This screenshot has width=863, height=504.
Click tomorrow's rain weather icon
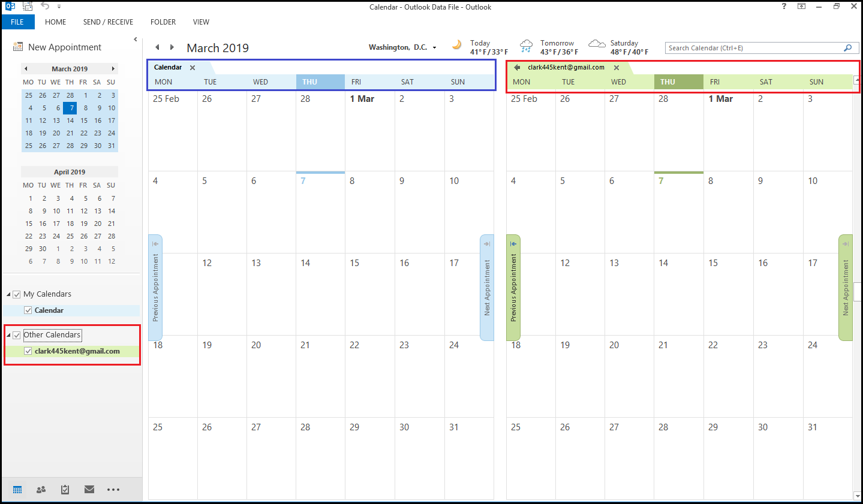click(527, 46)
